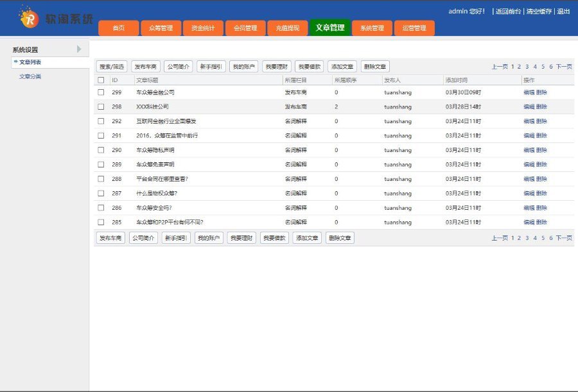The image size is (578, 392).
Task: Go to 下一页 in top pagination
Action: pos(564,67)
